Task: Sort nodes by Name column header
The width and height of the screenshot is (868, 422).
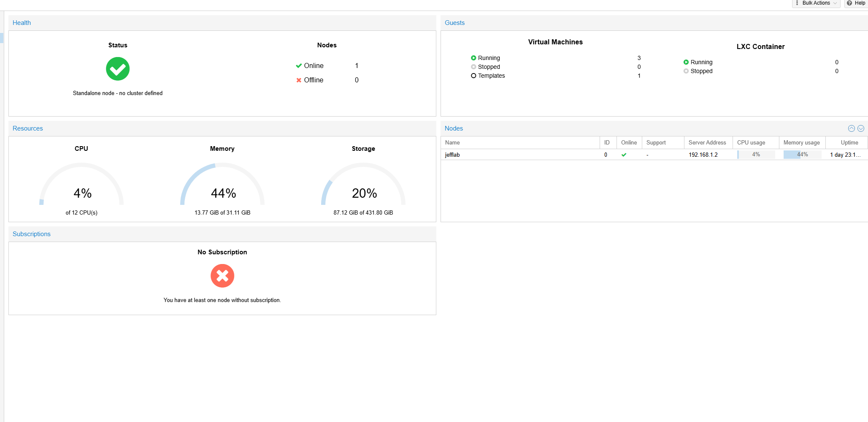Action: (520, 143)
